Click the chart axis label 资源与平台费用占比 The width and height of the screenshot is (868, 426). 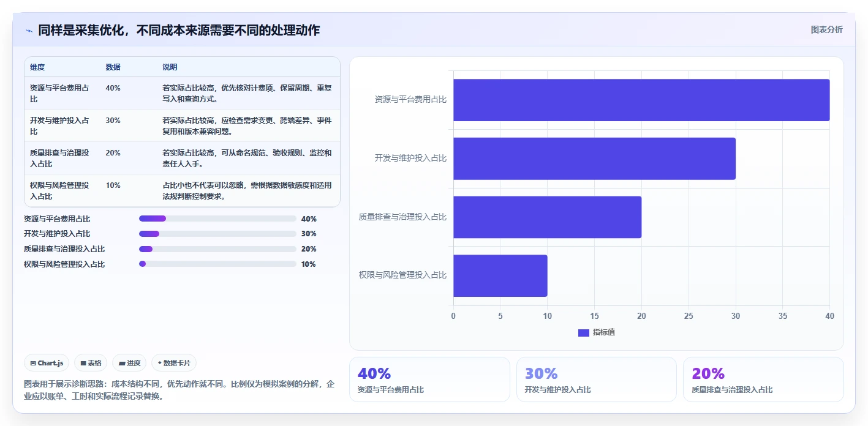pos(410,99)
